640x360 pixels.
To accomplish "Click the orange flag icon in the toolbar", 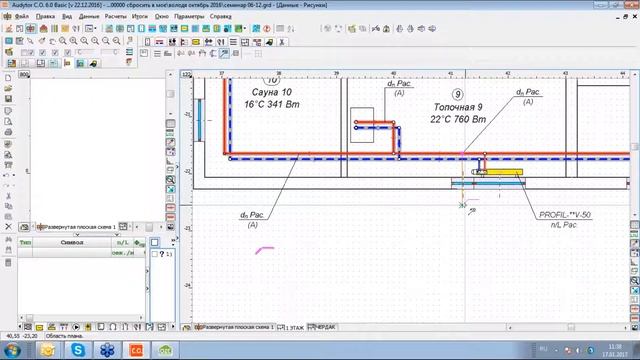I will coord(67,63).
